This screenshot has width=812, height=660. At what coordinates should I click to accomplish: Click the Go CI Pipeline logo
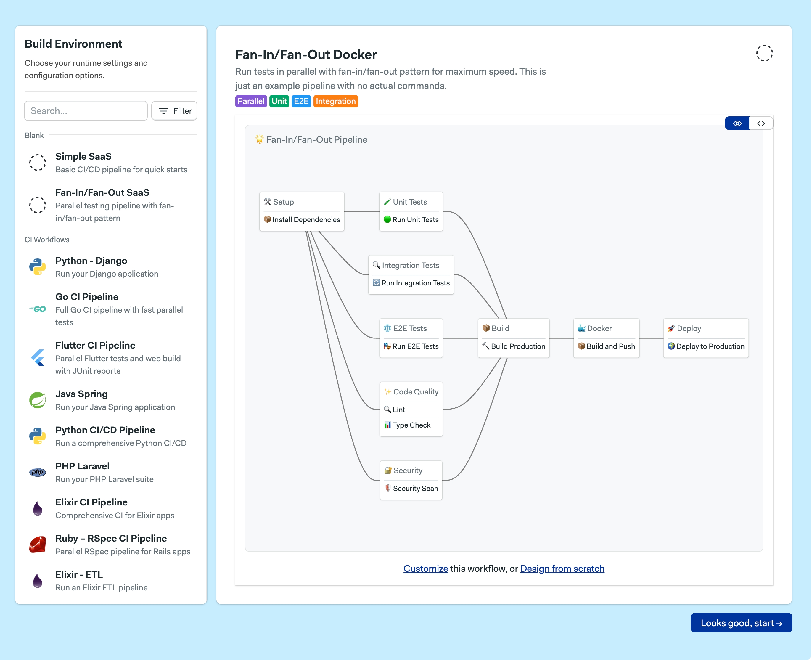click(x=37, y=309)
